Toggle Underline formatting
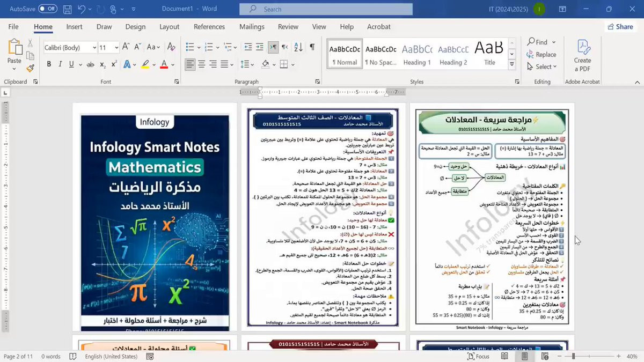 point(71,64)
